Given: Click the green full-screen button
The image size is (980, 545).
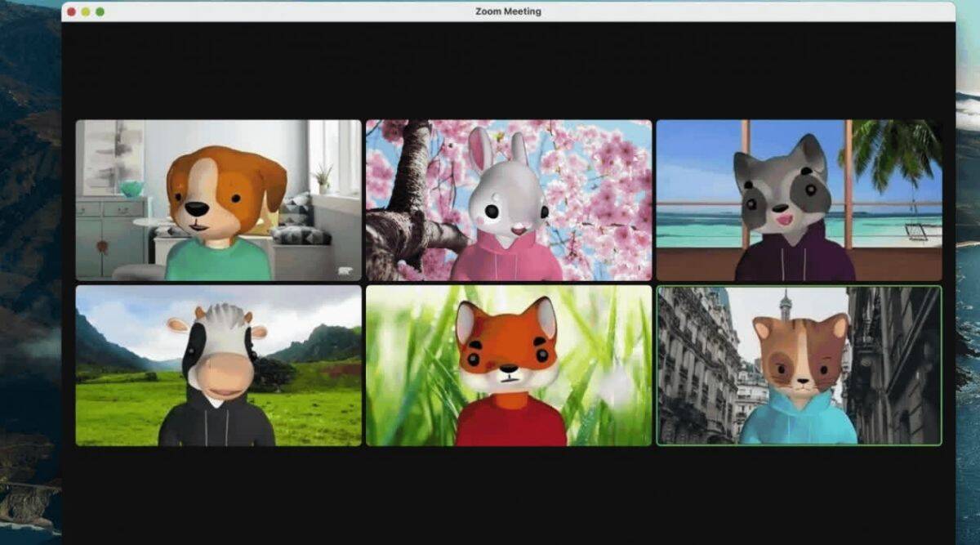Looking at the screenshot, I should point(98,11).
